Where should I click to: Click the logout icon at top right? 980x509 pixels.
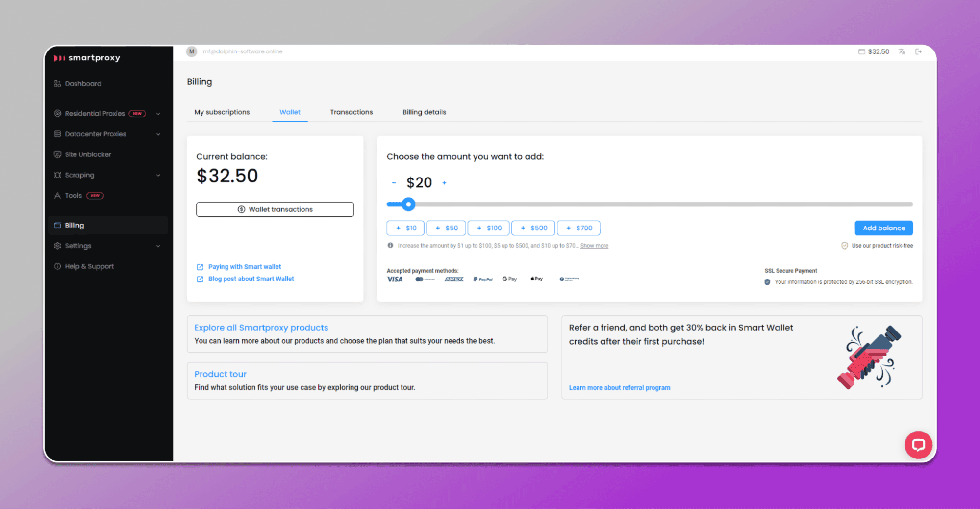(x=919, y=51)
